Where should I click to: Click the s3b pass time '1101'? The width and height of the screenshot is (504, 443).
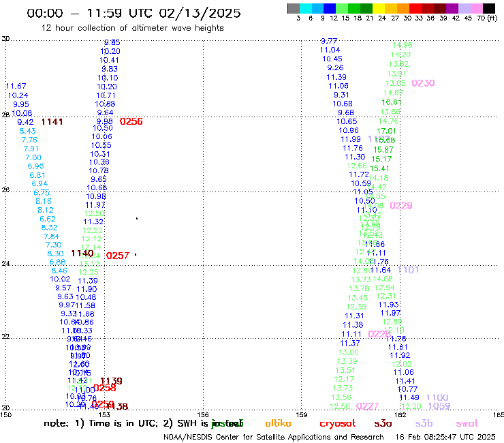pyautogui.click(x=408, y=270)
